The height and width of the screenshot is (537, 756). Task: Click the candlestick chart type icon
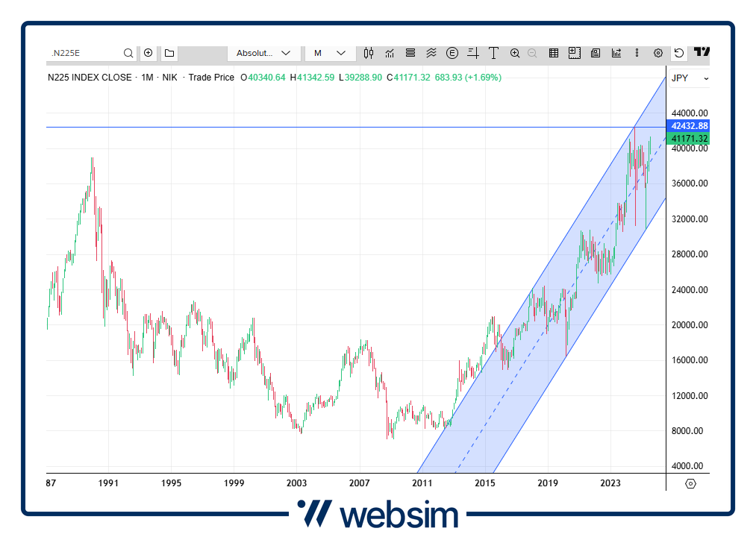pyautogui.click(x=369, y=53)
